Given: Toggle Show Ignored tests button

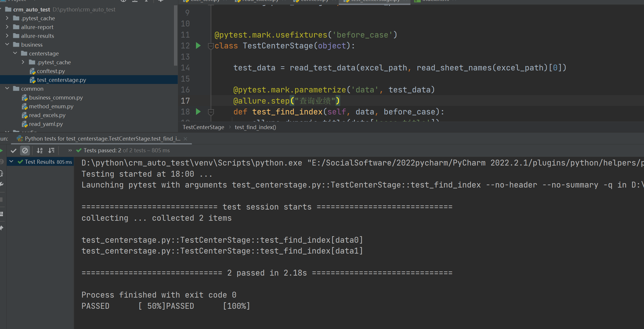Looking at the screenshot, I should pyautogui.click(x=25, y=151).
